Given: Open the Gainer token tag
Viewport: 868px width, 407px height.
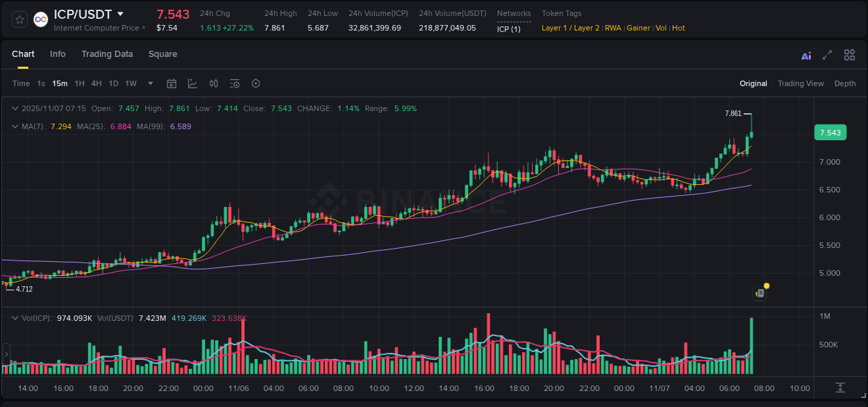Looking at the screenshot, I should (x=638, y=28).
